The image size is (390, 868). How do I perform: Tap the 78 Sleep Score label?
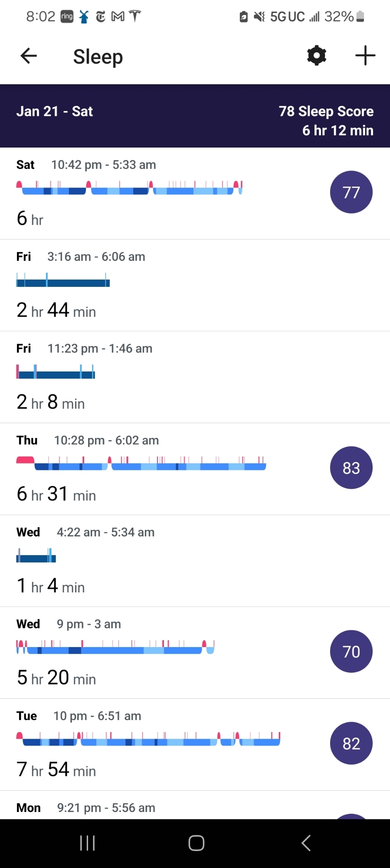click(x=326, y=112)
